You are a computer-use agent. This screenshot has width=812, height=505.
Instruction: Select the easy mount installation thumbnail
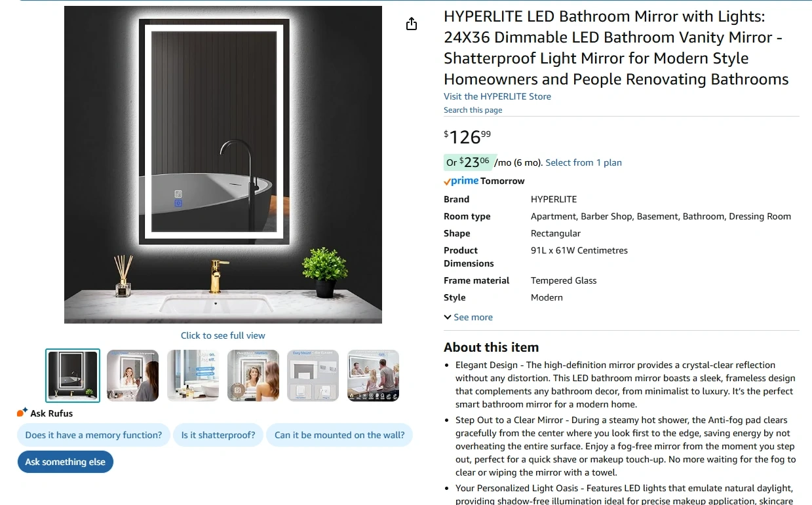coord(313,375)
